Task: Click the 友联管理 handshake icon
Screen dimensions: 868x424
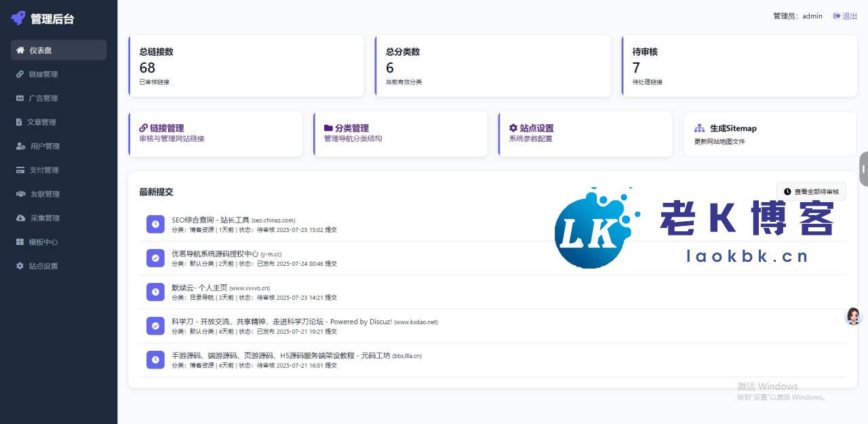Action: [x=20, y=194]
